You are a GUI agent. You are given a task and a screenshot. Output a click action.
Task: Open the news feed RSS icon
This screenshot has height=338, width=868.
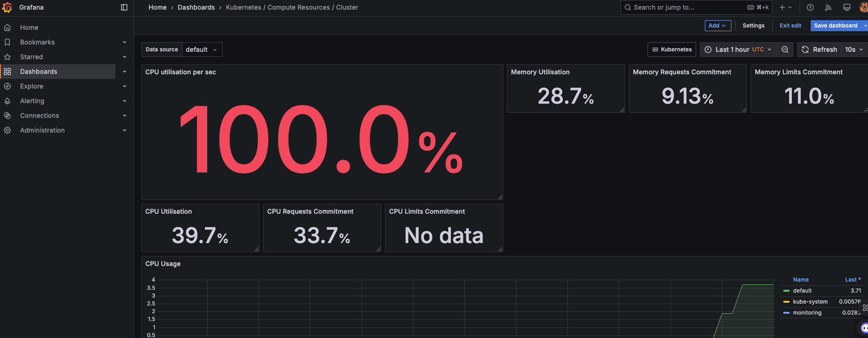click(x=828, y=7)
